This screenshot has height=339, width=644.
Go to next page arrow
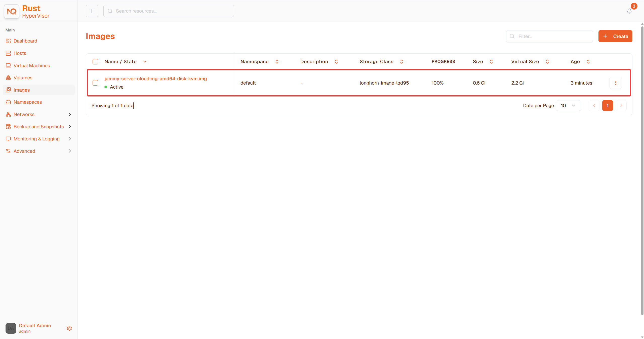(621, 106)
